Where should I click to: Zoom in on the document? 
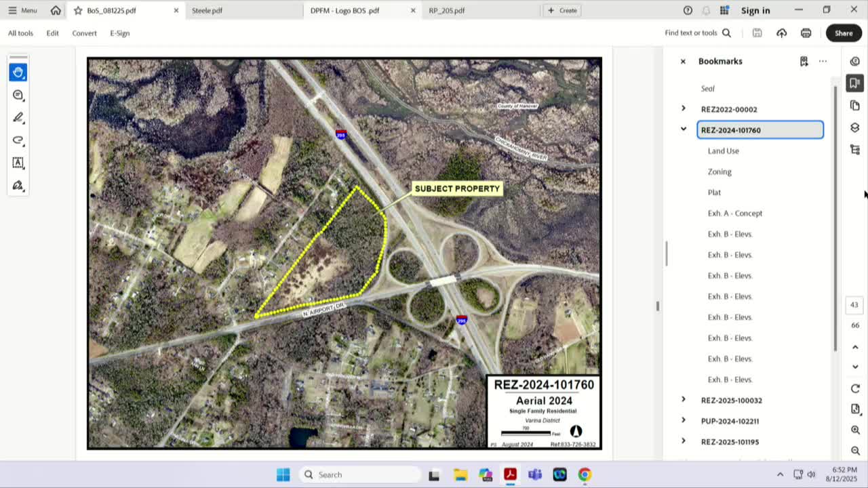click(x=855, y=430)
